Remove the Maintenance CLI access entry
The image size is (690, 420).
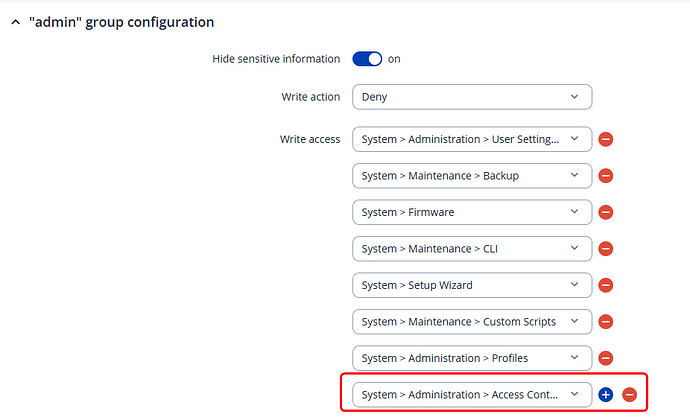[606, 248]
